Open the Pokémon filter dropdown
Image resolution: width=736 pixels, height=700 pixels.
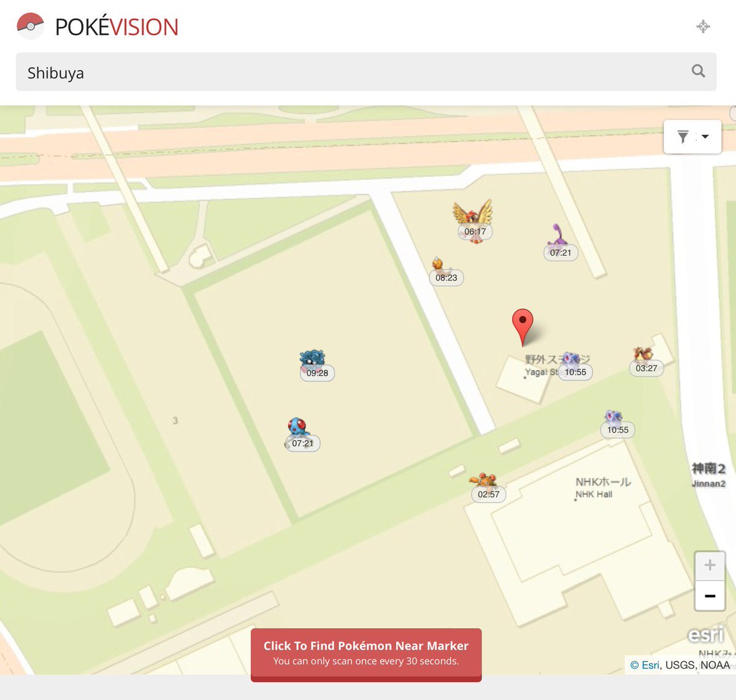692,137
